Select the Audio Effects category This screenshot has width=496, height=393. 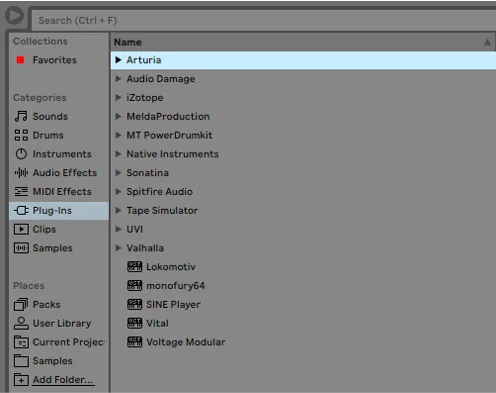click(x=65, y=173)
